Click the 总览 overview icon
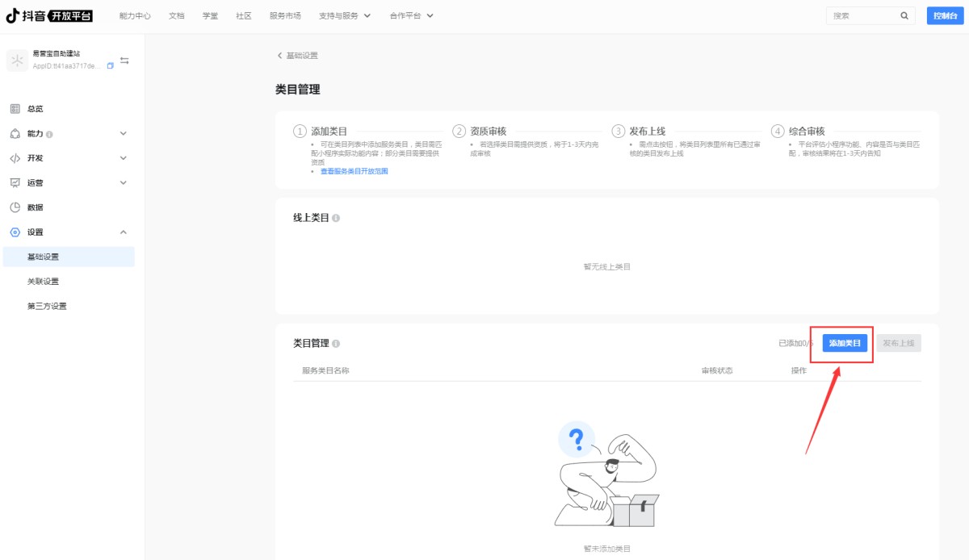This screenshot has height=560, width=969. 15,108
